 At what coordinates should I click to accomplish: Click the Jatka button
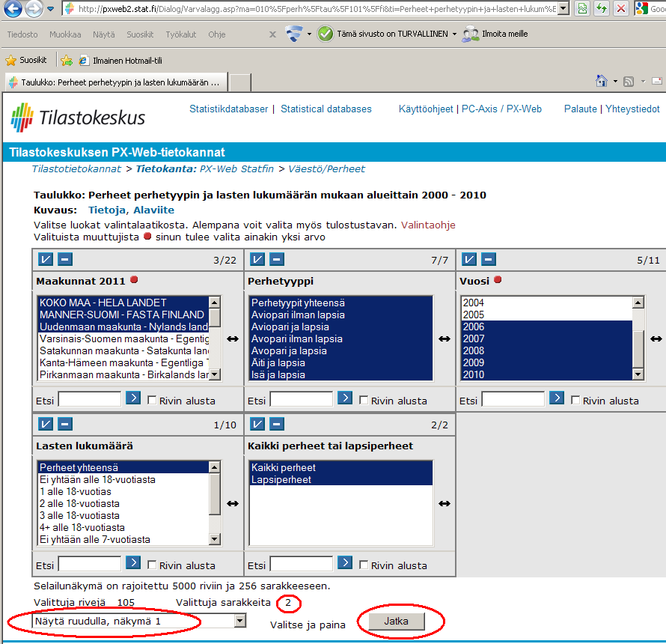[397, 621]
